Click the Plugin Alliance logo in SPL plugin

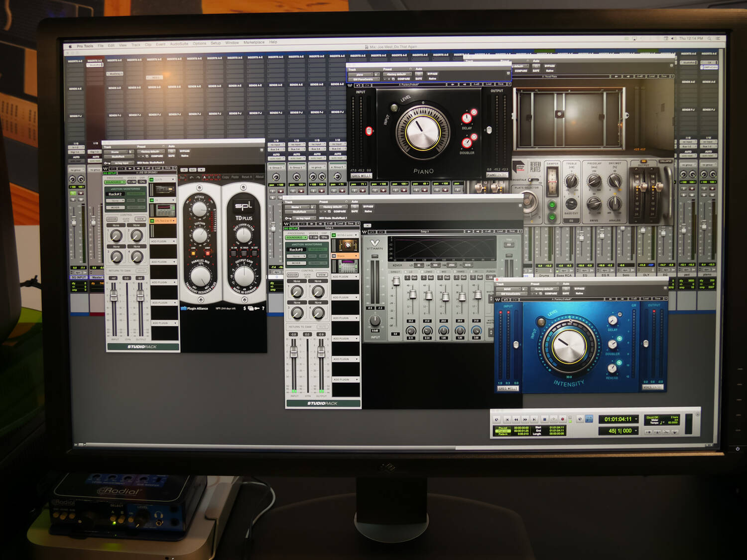(195, 309)
